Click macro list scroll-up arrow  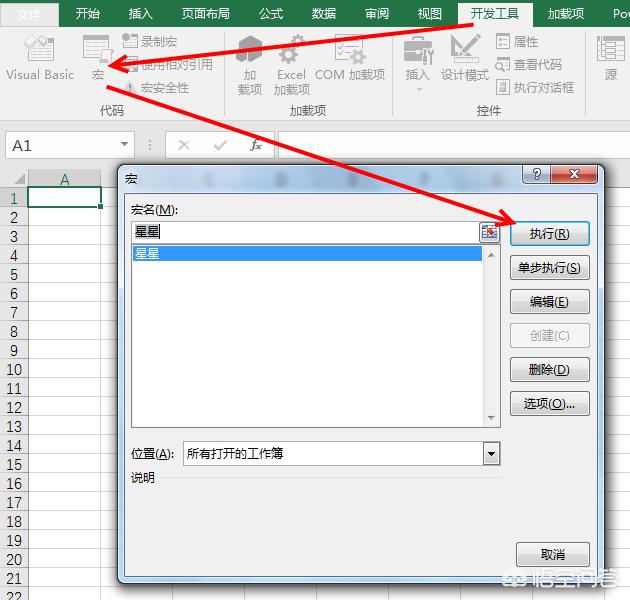tap(491, 255)
